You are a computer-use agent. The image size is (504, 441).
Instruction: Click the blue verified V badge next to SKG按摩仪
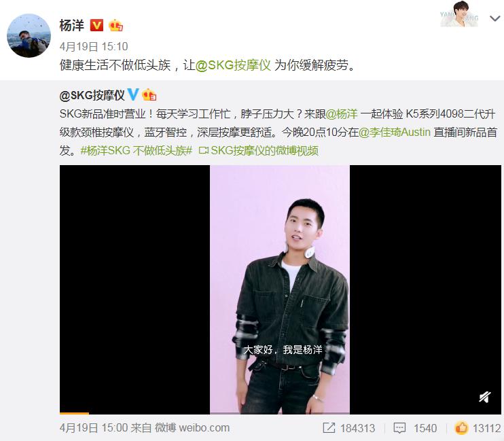132,94
